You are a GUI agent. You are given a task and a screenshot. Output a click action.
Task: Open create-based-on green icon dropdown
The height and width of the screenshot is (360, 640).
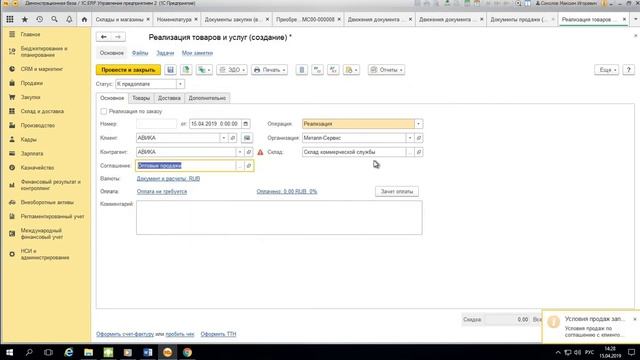click(x=204, y=70)
